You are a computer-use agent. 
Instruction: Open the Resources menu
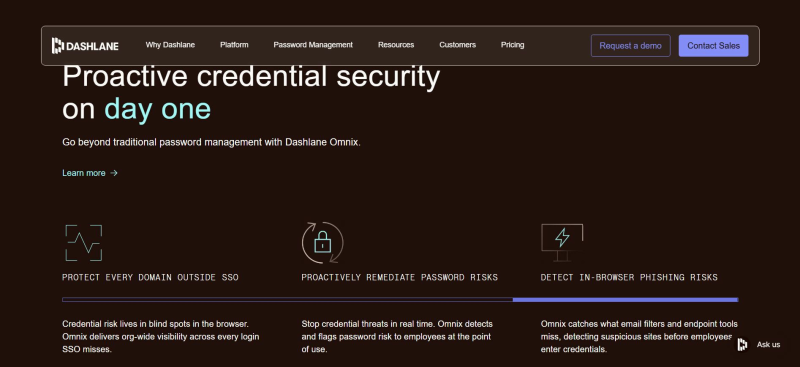click(x=396, y=45)
